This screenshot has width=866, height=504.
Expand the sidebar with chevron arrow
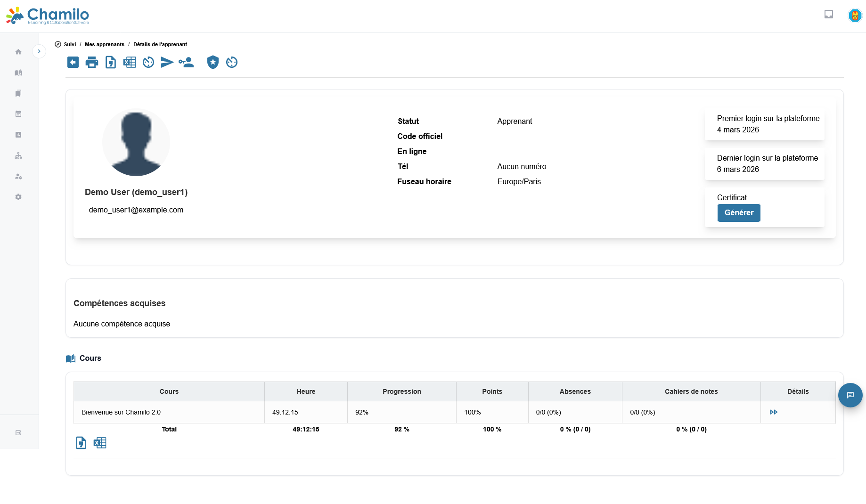[x=39, y=51]
